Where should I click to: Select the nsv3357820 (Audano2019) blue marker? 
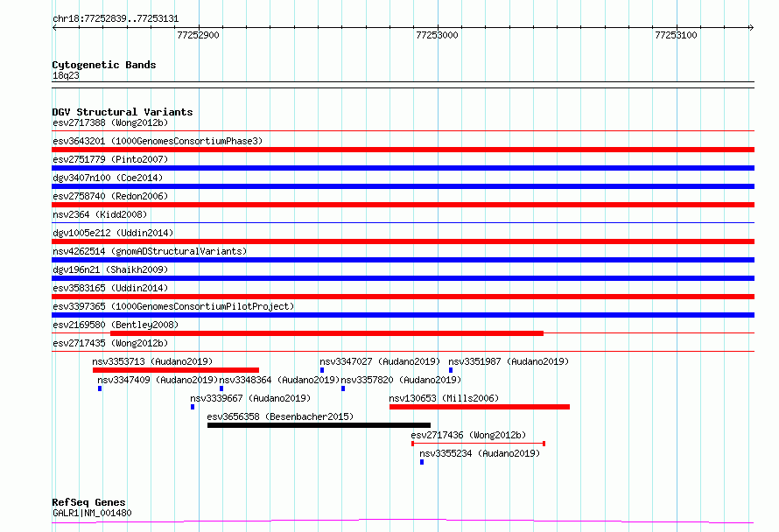click(x=343, y=388)
